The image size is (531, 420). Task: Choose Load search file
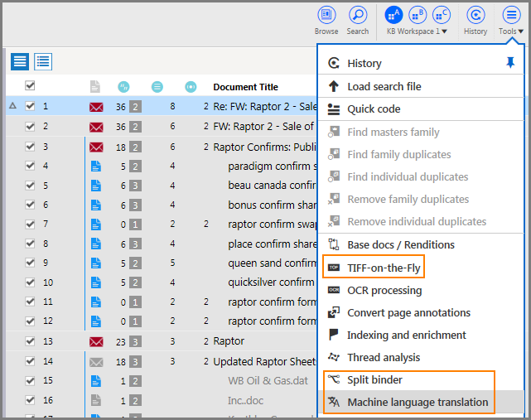tap(422, 86)
